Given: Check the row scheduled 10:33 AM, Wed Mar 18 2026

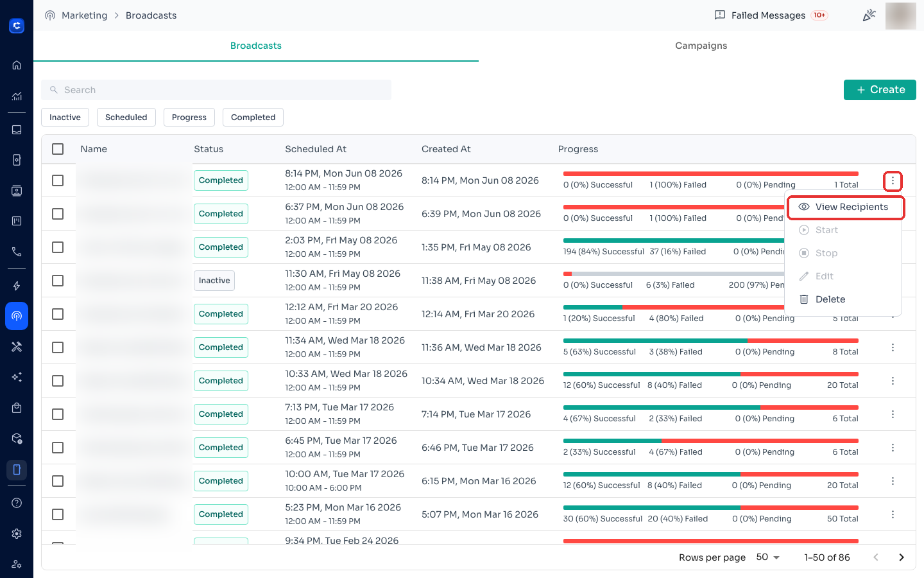Looking at the screenshot, I should click(58, 381).
